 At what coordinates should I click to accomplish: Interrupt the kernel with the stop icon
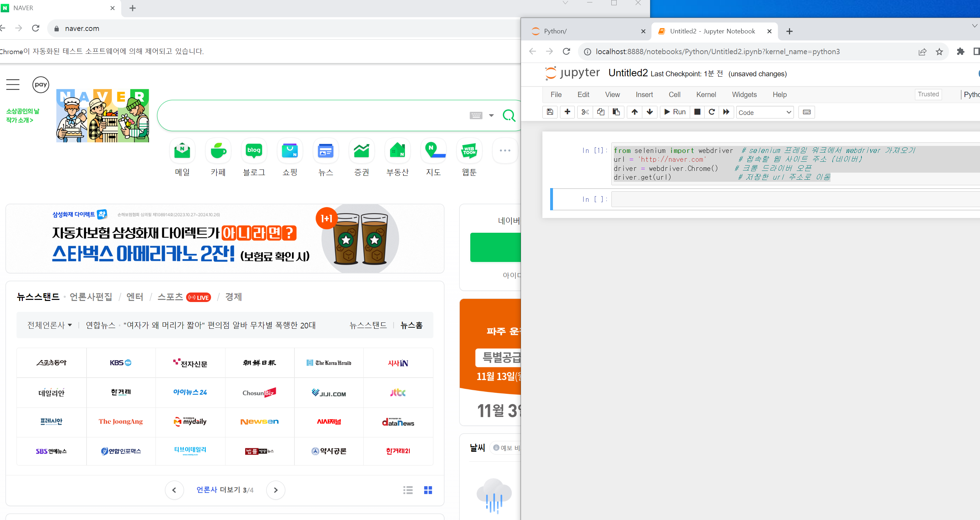(697, 112)
